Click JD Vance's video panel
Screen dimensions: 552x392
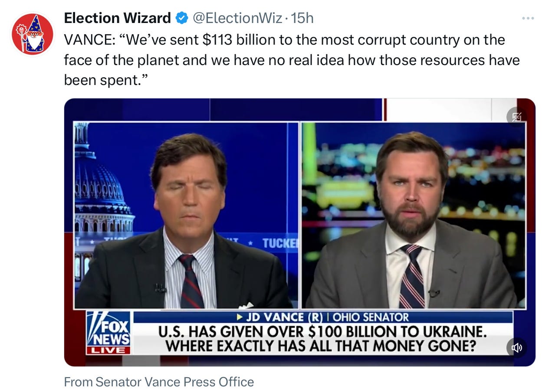coord(414,216)
